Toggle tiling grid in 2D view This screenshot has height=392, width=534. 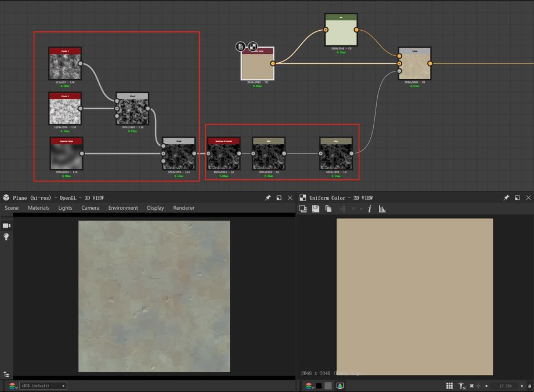(449, 386)
